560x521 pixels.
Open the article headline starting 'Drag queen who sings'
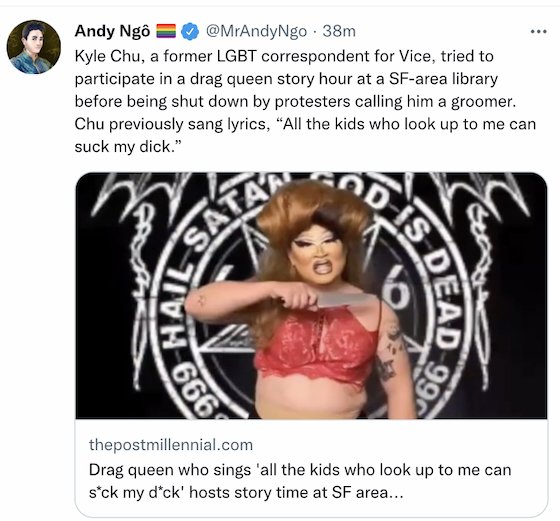pyautogui.click(x=300, y=481)
